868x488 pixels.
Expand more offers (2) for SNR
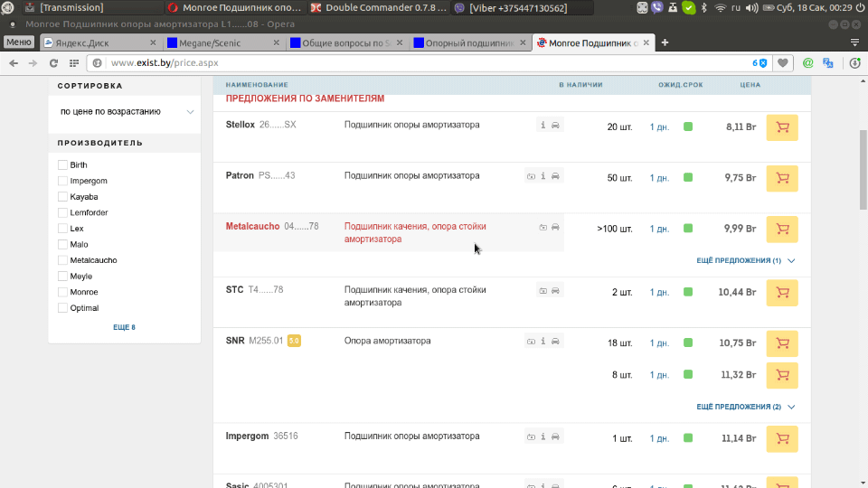point(745,407)
